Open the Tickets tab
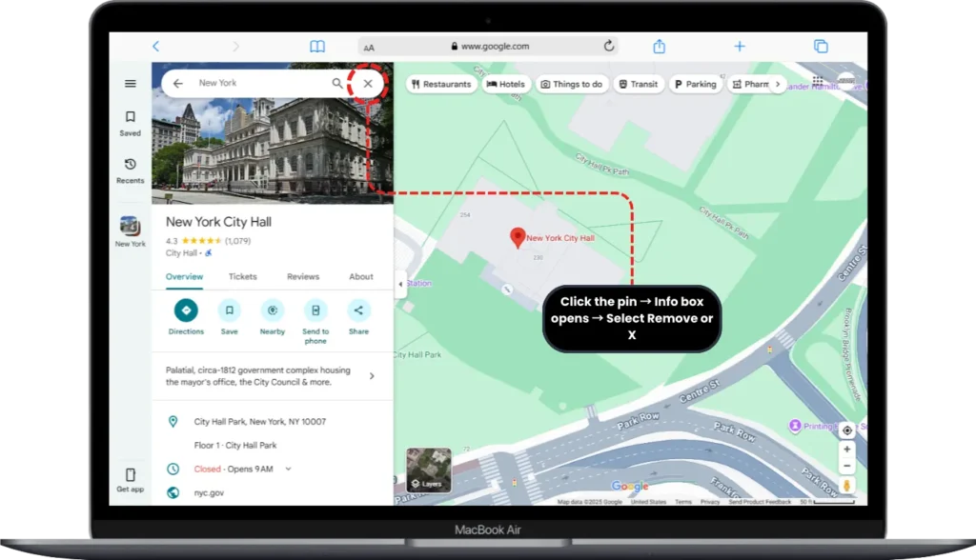Image resolution: width=976 pixels, height=560 pixels. point(242,276)
